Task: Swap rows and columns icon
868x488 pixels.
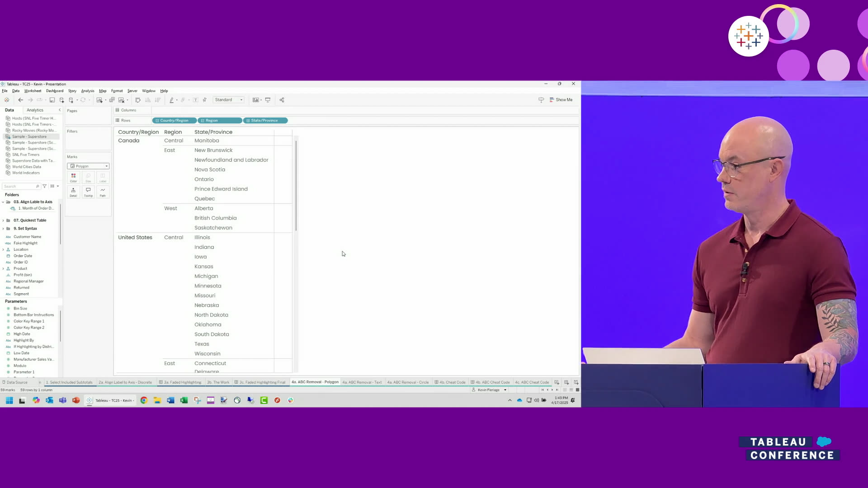Action: pos(138,100)
